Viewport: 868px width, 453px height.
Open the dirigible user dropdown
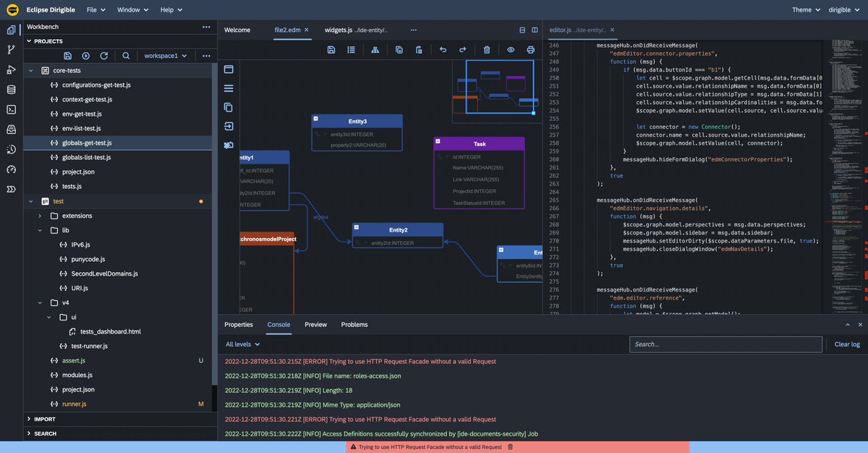[x=844, y=9]
